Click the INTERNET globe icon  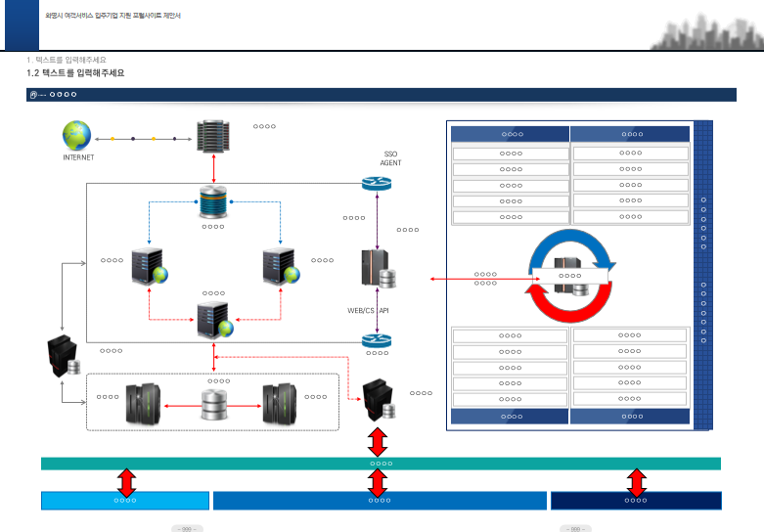76,135
